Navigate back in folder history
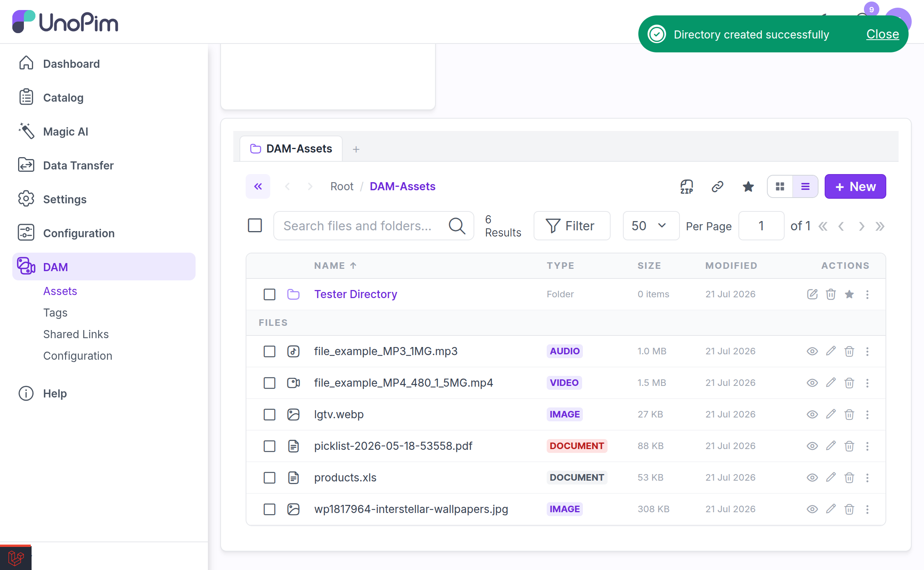 pos(287,187)
